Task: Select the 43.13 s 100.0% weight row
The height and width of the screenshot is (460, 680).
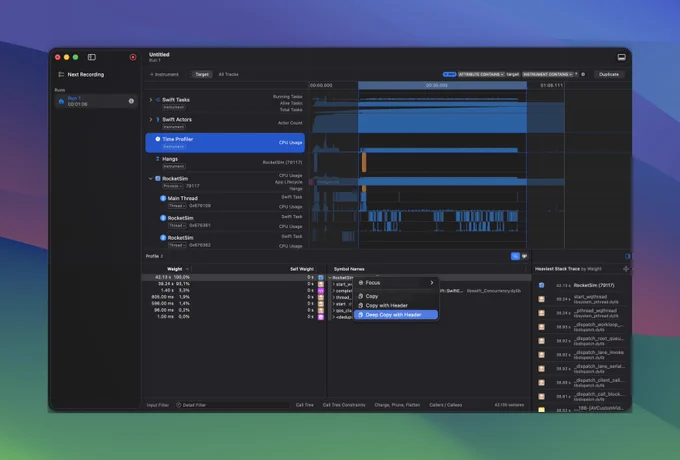Action: pyautogui.click(x=172, y=277)
